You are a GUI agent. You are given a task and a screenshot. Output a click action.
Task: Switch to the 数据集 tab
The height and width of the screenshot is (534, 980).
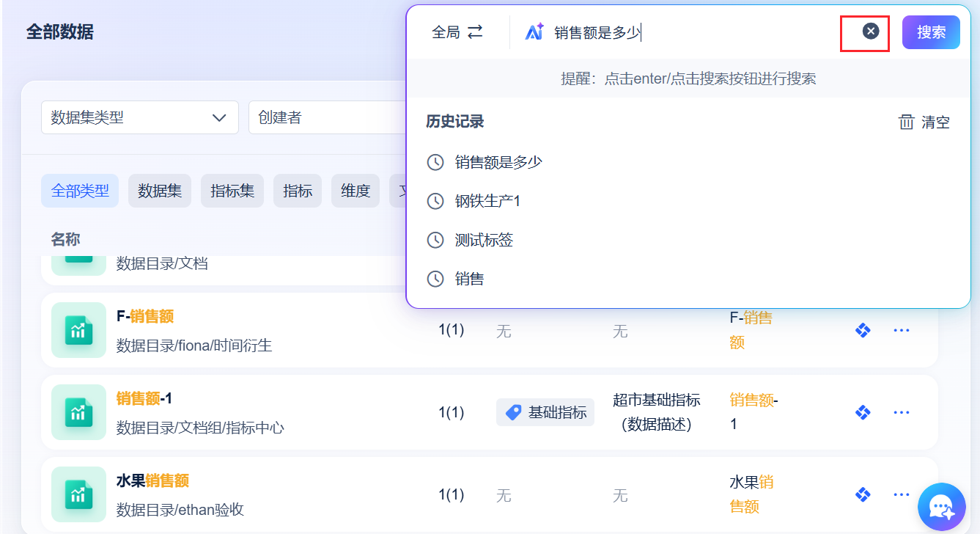[x=160, y=191]
